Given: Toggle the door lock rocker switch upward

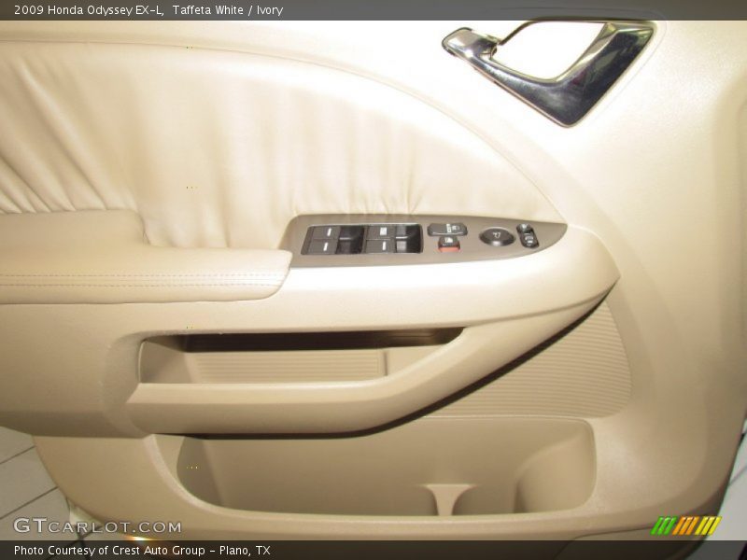Looking at the screenshot, I should (x=446, y=224).
